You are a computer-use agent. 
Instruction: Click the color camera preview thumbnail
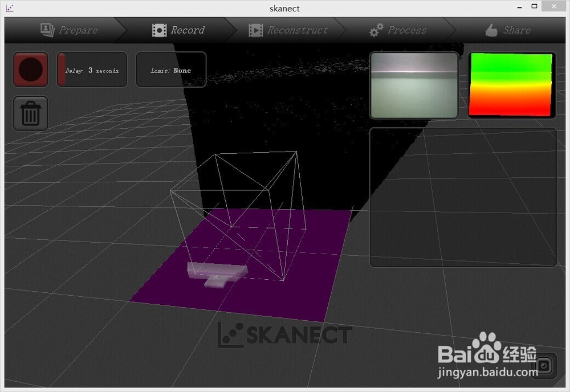[x=414, y=85]
